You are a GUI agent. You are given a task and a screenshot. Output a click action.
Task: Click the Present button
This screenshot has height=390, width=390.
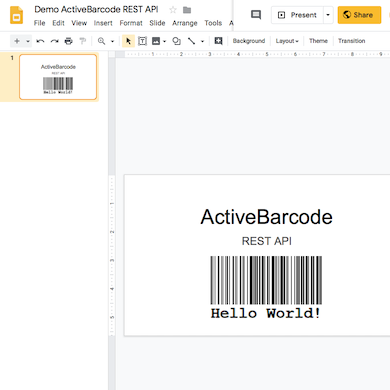[x=297, y=15]
